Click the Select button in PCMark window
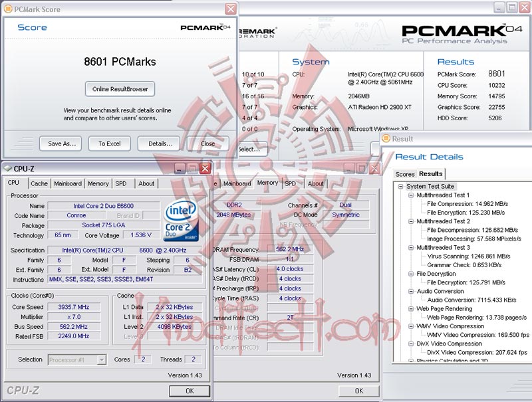This screenshot has width=532, height=402. (253, 149)
